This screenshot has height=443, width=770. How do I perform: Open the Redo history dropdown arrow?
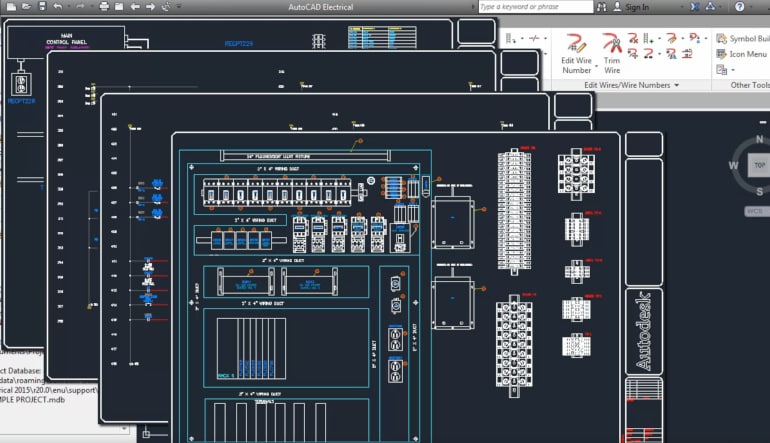(91, 7)
